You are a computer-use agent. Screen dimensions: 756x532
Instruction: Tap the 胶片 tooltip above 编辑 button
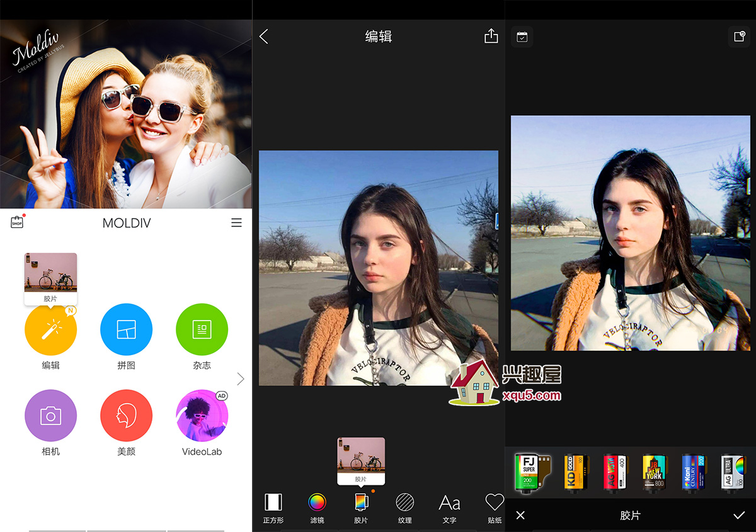pos(50,280)
